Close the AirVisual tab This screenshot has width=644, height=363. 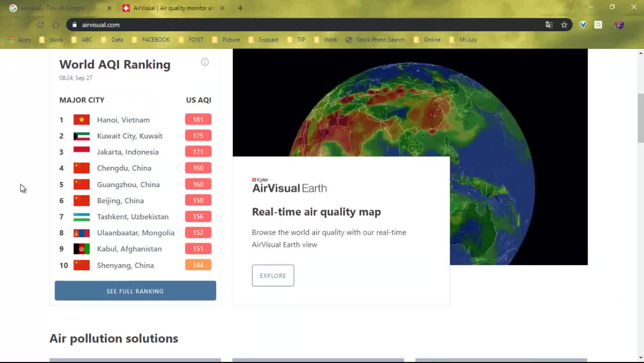tap(222, 8)
